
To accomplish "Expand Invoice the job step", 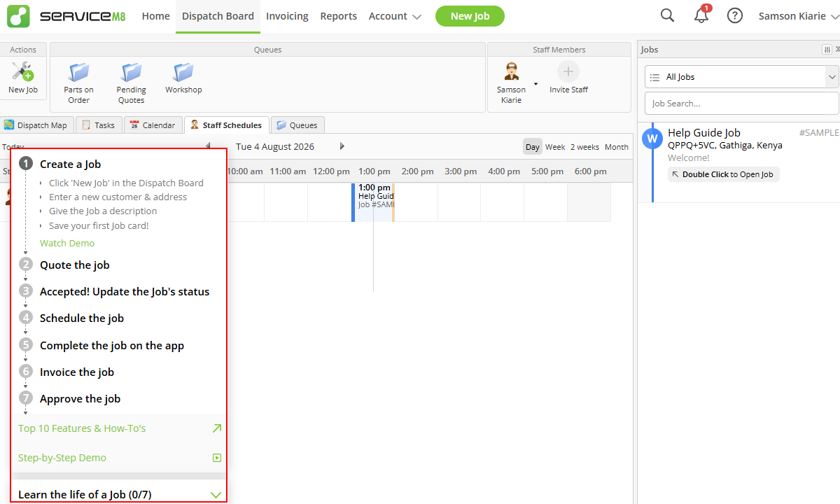I will (77, 372).
